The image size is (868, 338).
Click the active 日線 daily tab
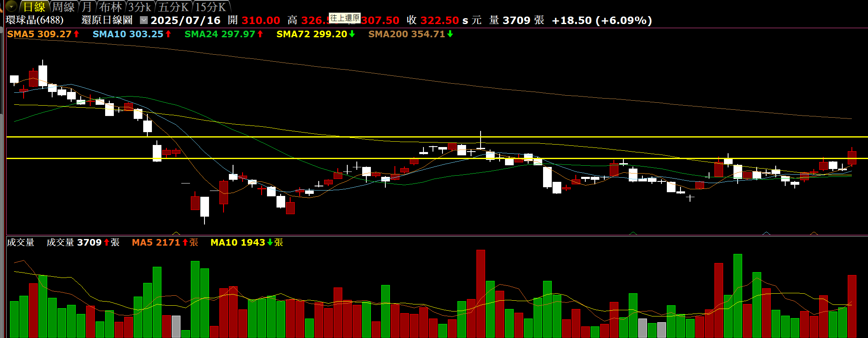[34, 7]
